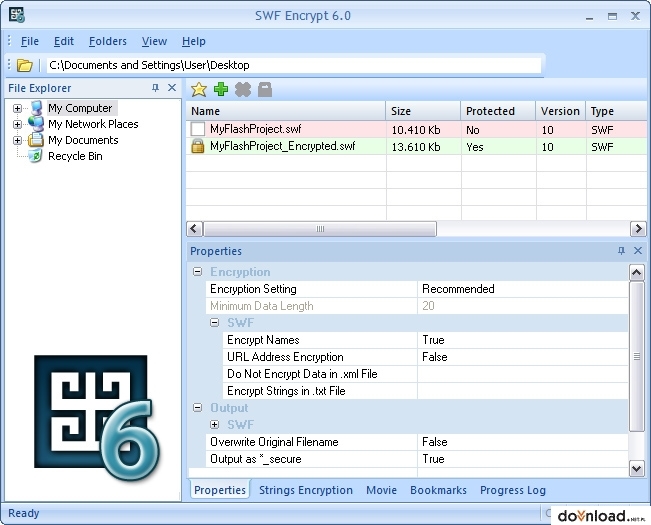Sort the file list by Version column
Viewport: 651px width, 525px height.
[x=560, y=111]
